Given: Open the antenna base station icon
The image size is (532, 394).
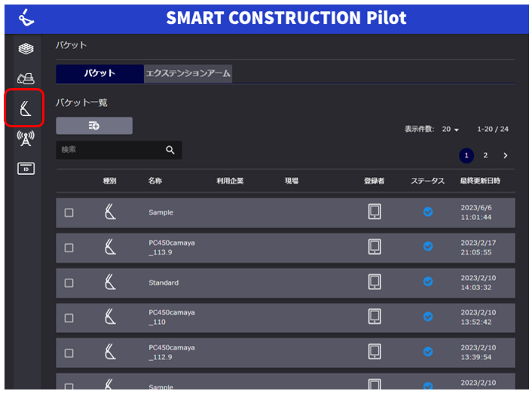Looking at the screenshot, I should click(26, 139).
